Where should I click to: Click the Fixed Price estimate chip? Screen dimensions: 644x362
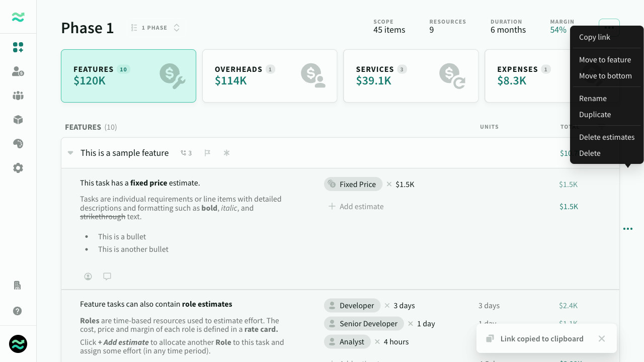click(x=353, y=185)
